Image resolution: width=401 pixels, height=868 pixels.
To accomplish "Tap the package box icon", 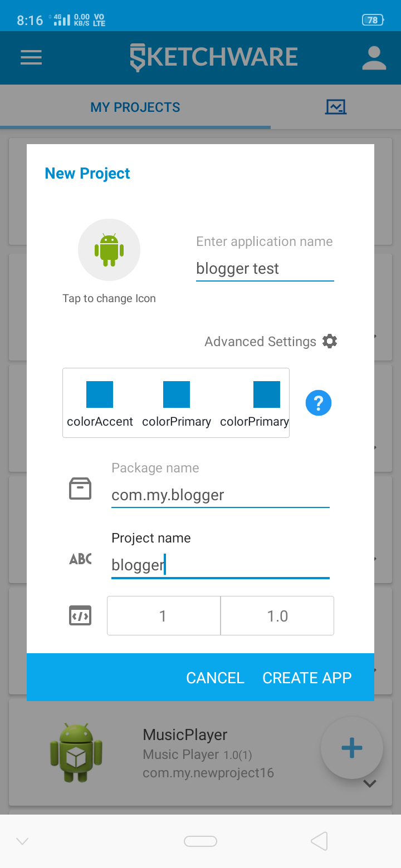I will point(80,489).
